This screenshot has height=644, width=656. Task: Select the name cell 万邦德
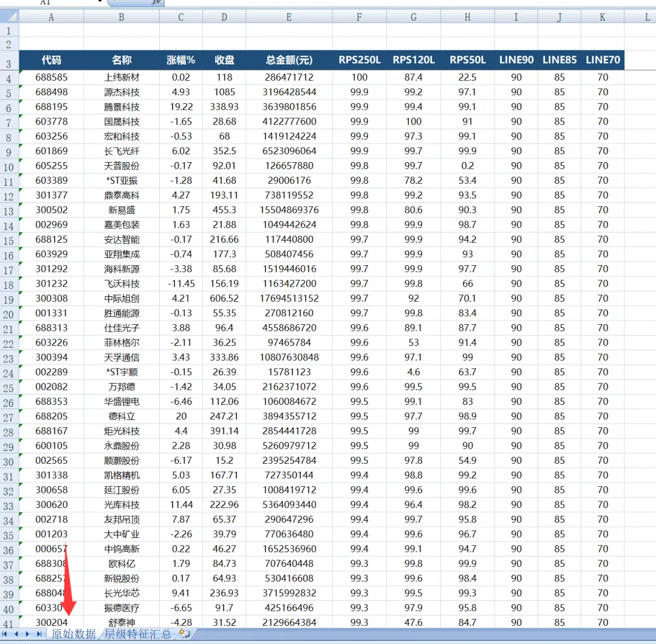tap(121, 387)
